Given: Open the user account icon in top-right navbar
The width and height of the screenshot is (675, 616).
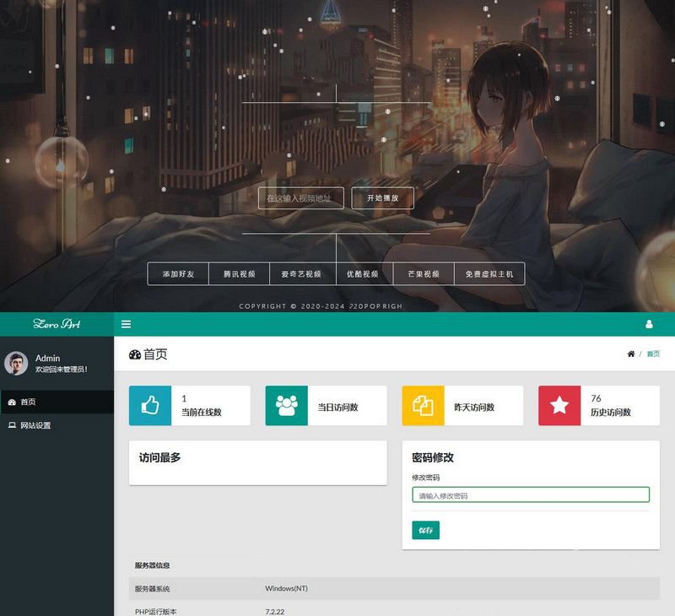Looking at the screenshot, I should [647, 324].
